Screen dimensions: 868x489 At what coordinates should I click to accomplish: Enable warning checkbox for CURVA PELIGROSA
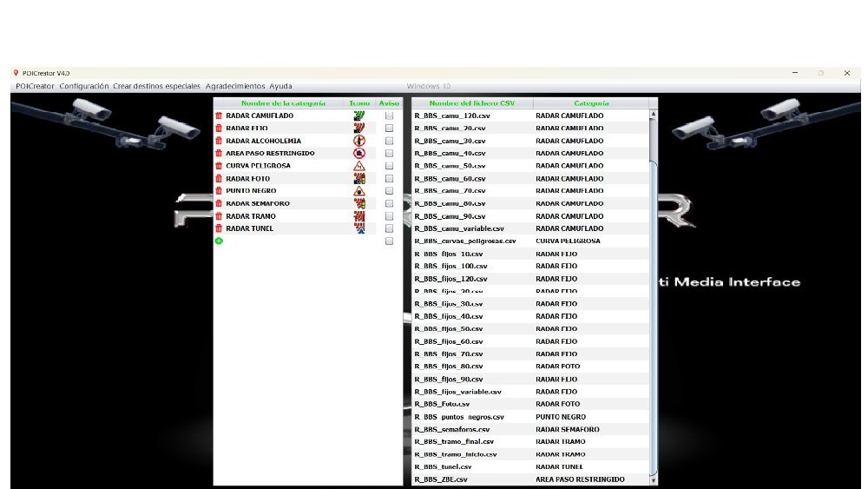389,166
